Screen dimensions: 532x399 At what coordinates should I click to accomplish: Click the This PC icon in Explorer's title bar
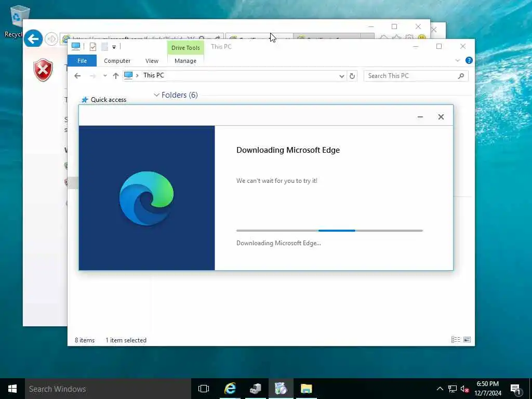tap(76, 46)
